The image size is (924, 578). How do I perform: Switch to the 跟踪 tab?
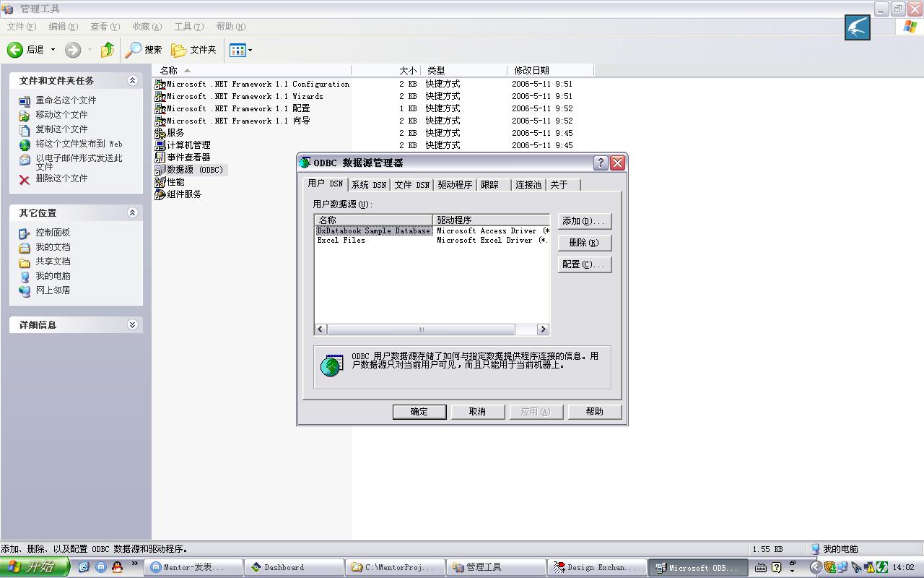[494, 185]
